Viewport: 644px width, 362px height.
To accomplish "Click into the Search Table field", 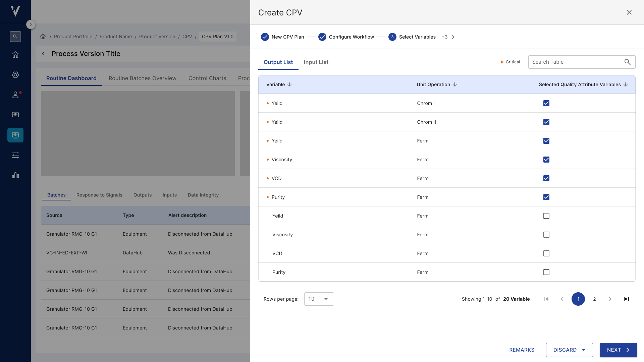I will coord(582,62).
